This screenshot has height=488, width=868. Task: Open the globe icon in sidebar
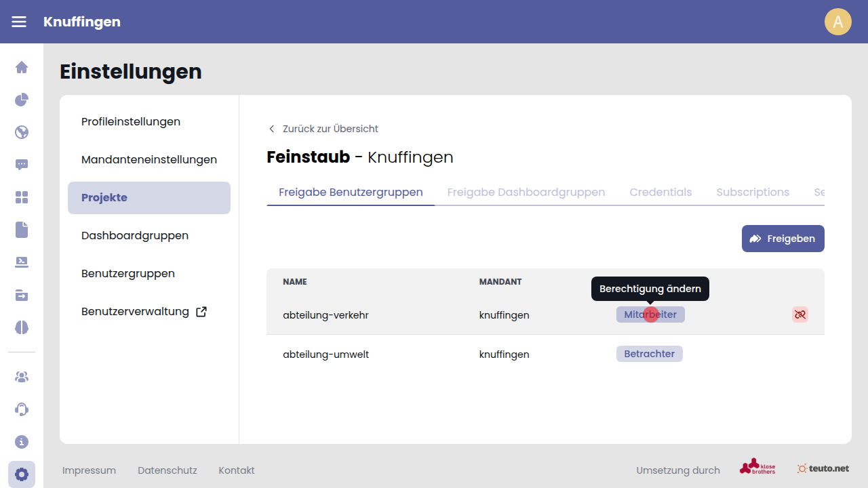22,132
